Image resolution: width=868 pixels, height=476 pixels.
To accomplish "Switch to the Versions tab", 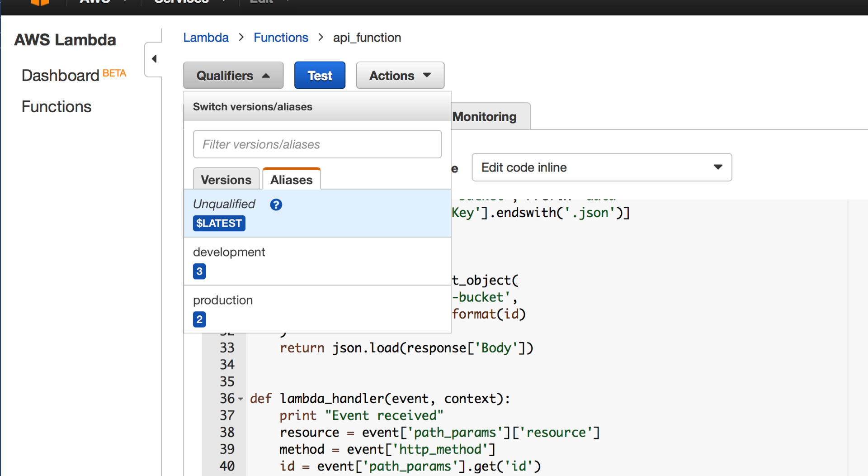I will tap(226, 179).
